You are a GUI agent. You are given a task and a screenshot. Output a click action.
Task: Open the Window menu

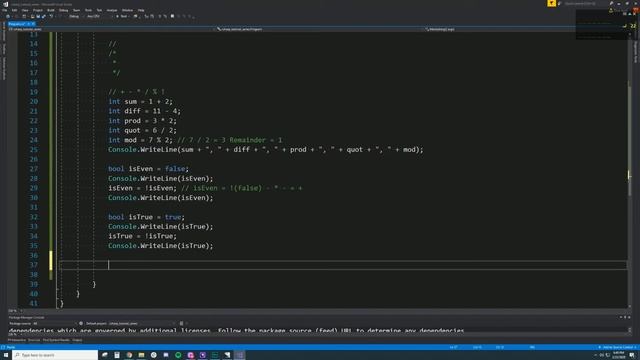point(127,10)
